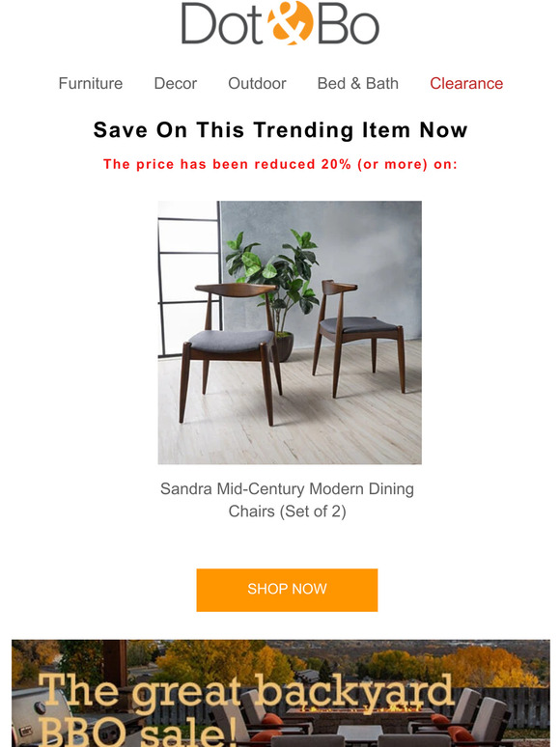560x747 pixels.
Task: Open the Furniture category
Action: tap(91, 83)
